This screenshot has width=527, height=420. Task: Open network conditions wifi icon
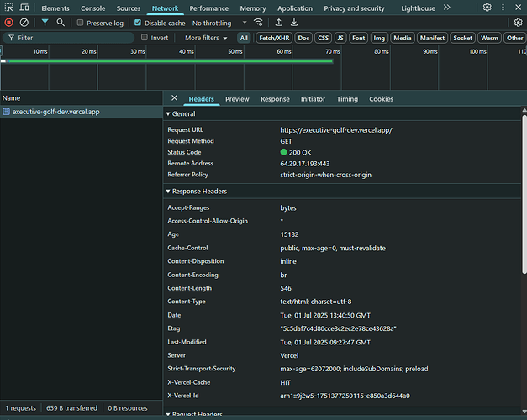258,23
